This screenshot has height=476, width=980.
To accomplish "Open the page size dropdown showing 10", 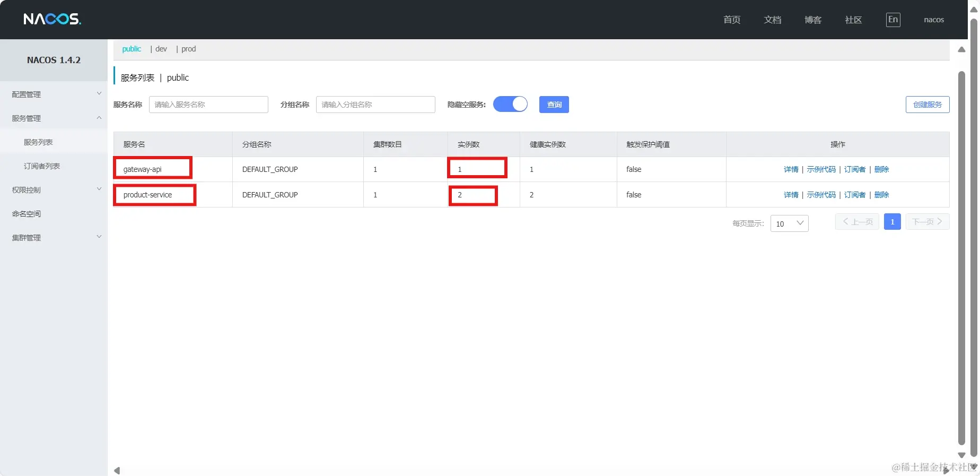I will tap(789, 223).
